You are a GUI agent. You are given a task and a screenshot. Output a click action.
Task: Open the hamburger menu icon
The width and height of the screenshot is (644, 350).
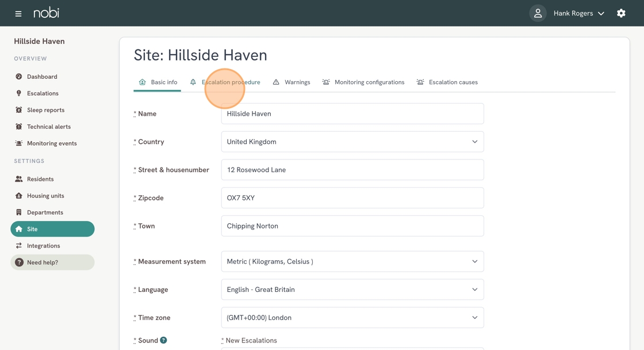[18, 13]
